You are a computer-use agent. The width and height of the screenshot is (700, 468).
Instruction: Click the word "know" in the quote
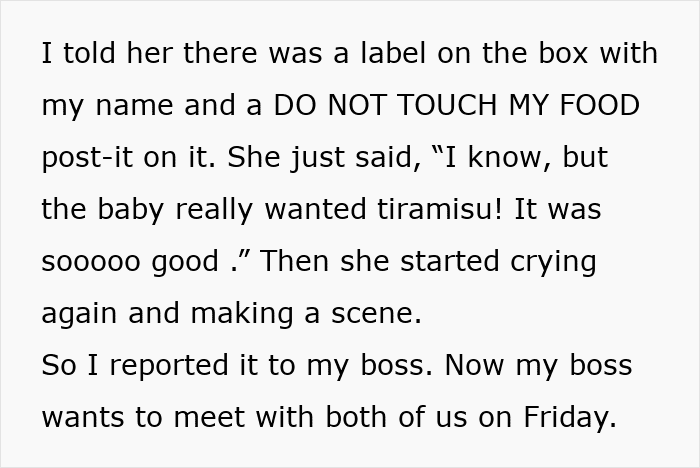pos(484,157)
